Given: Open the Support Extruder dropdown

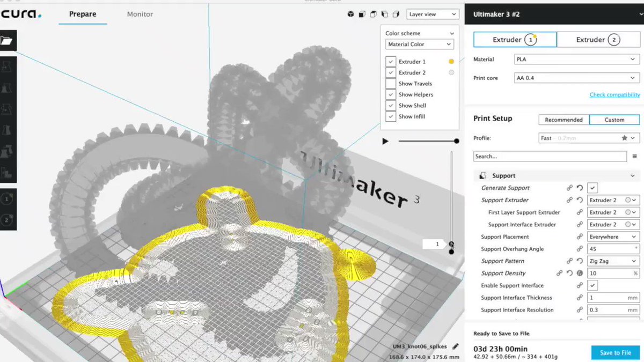Looking at the screenshot, I should [x=613, y=200].
